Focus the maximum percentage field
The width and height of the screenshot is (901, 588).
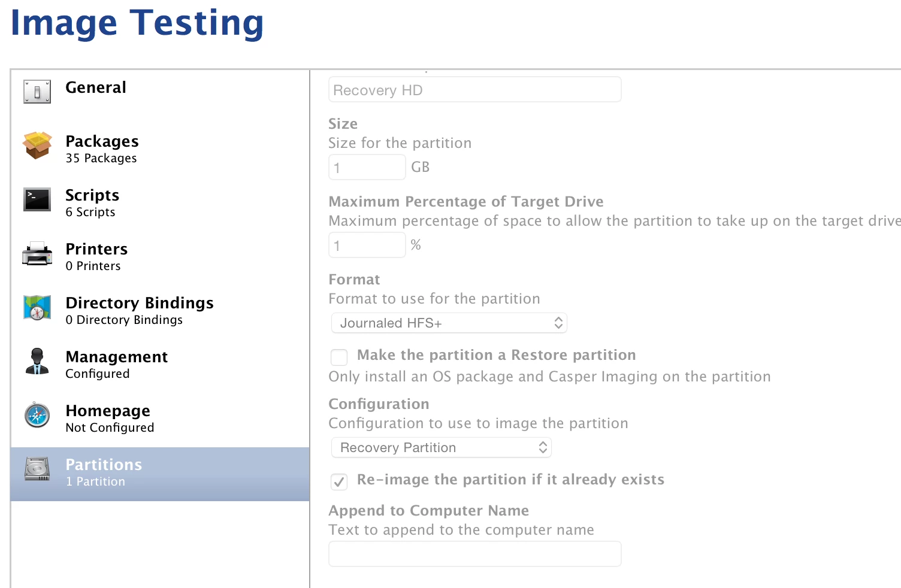coord(367,245)
